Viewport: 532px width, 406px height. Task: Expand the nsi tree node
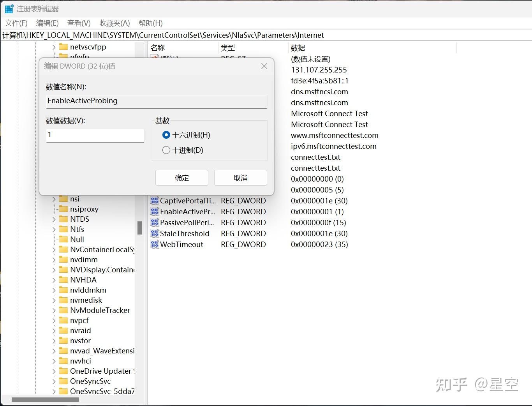pyautogui.click(x=54, y=199)
